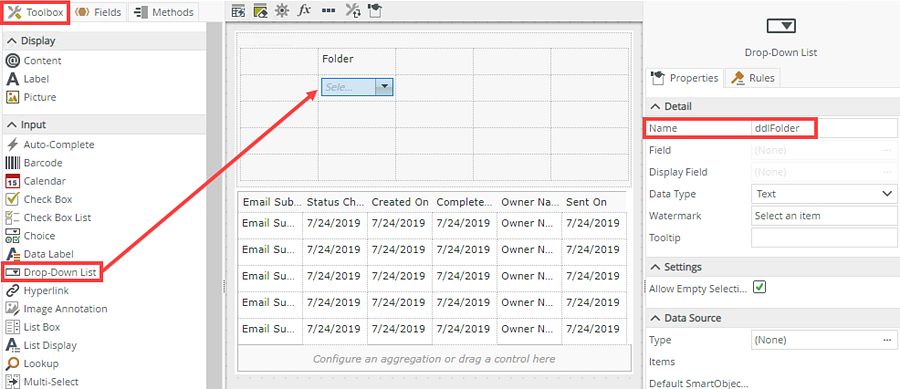
Task: Select the Calendar control
Action: coord(36,181)
